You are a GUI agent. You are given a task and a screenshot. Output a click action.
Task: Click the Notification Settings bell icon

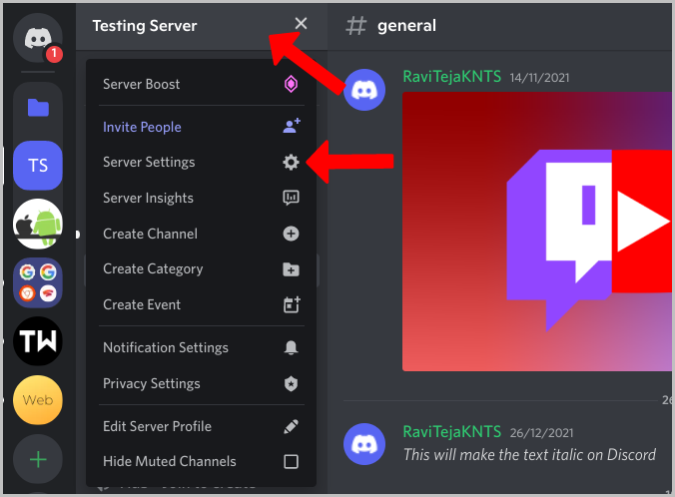click(x=291, y=347)
